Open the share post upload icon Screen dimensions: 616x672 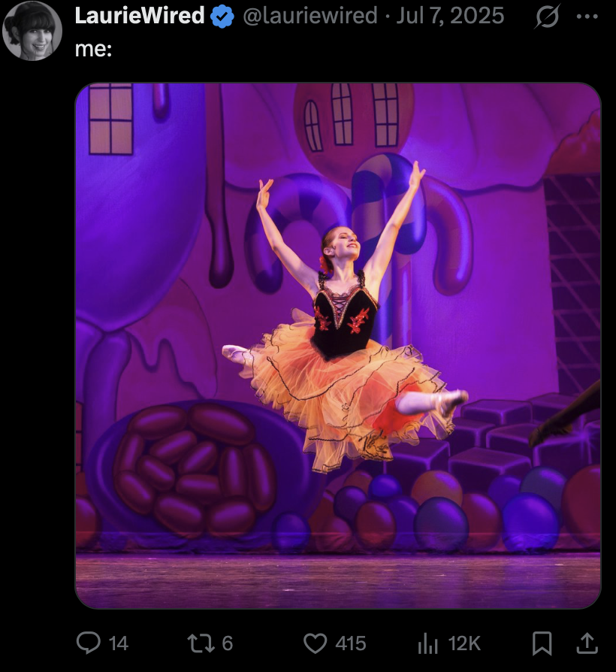coord(587,643)
